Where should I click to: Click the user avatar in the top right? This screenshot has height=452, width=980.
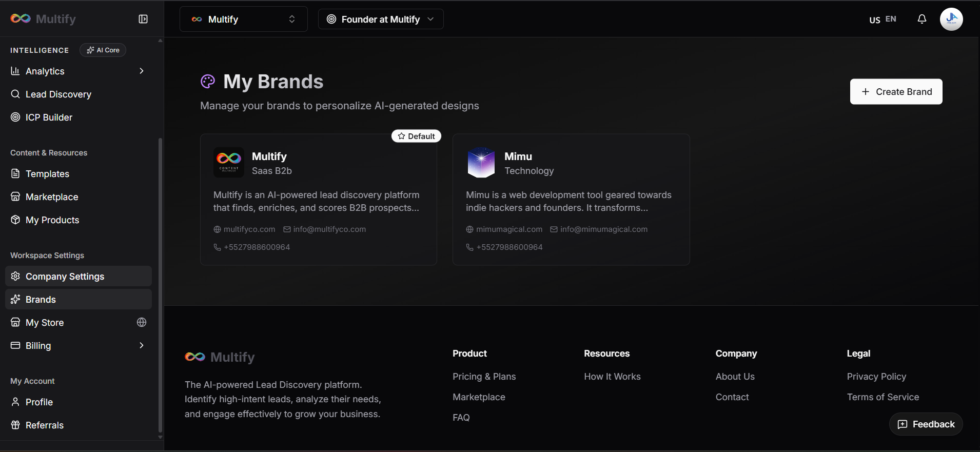click(x=951, y=19)
